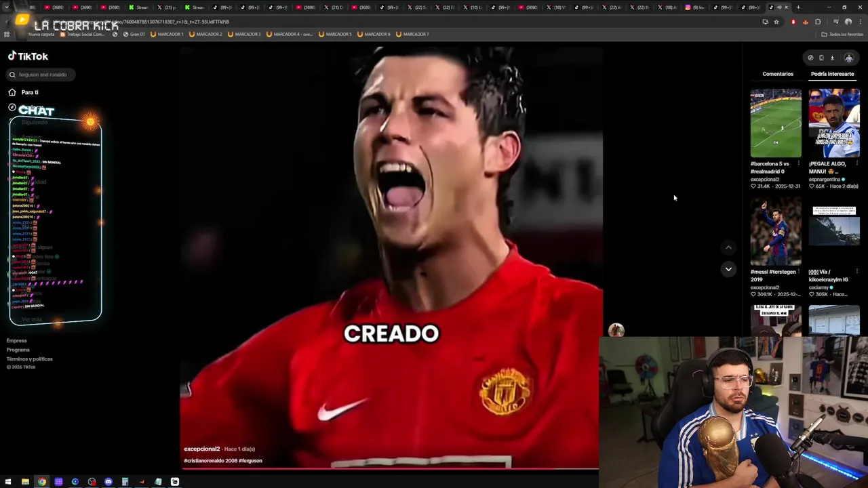The height and width of the screenshot is (488, 868).
Task: Click the #barcelona 5 vs #realmadrid 0 caption
Action: tap(770, 167)
